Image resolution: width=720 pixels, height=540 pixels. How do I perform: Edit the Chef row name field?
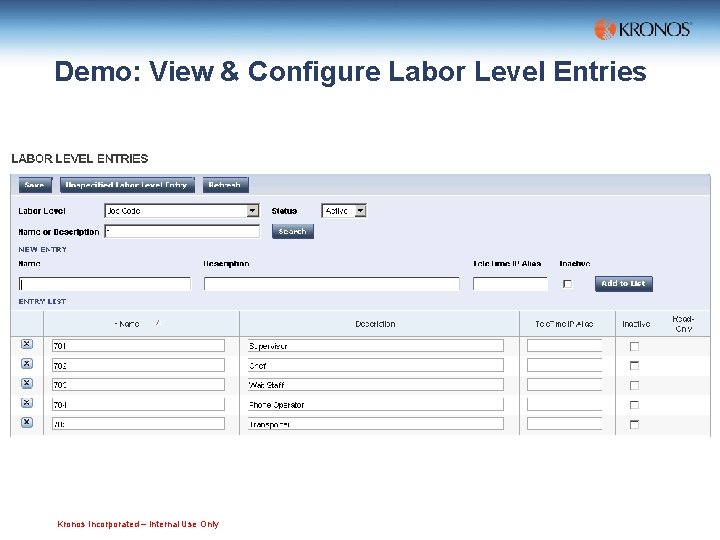coord(138,366)
